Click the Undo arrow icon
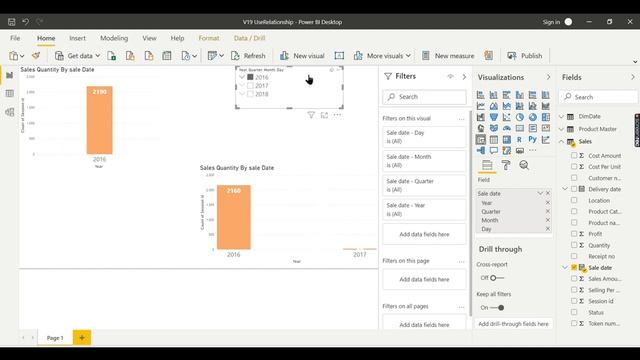 (25, 22)
